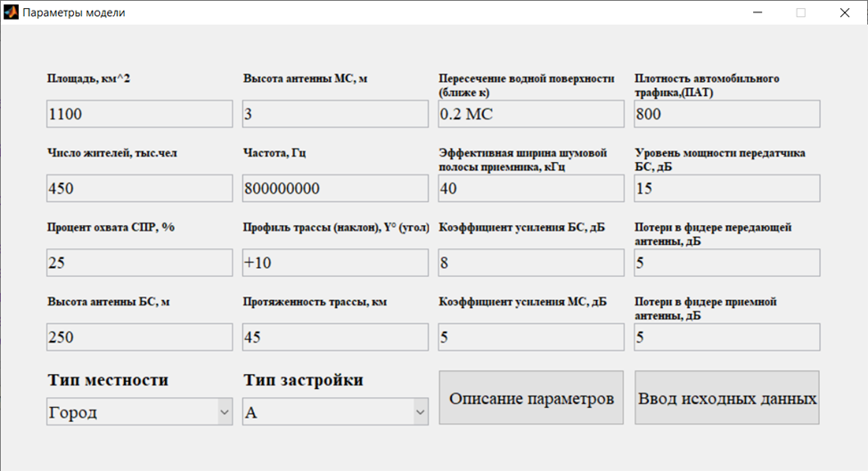Click the Тип местности heading text

click(x=108, y=380)
